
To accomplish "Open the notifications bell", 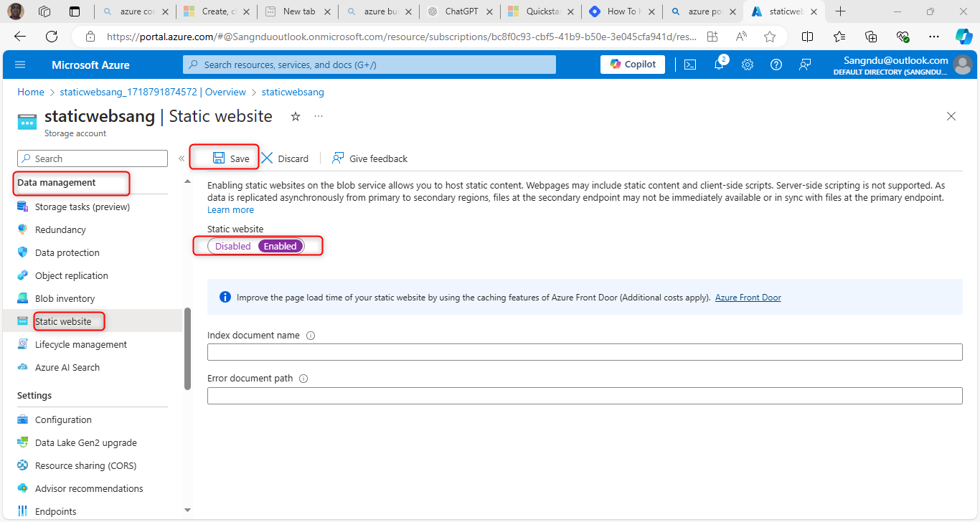I will pos(719,65).
